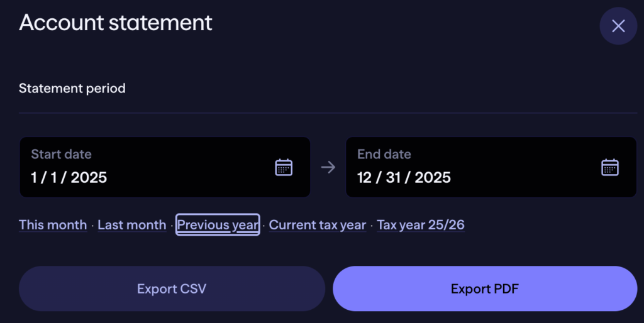Click the day segment of Start date

pyautogui.click(x=53, y=178)
